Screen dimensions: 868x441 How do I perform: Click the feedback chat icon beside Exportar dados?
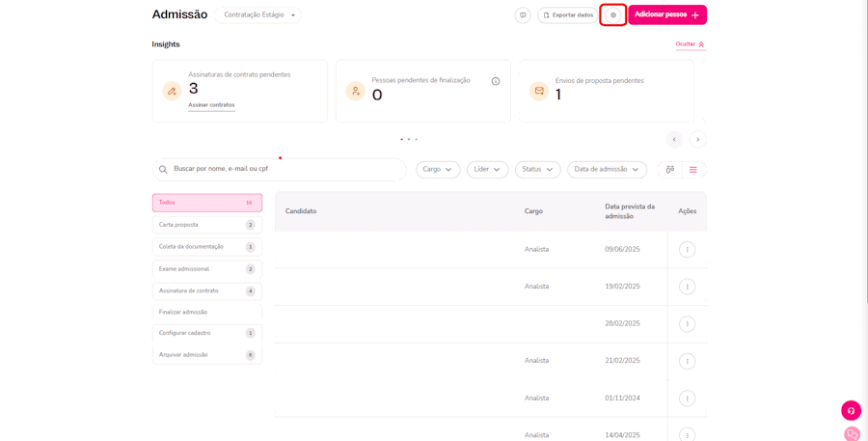click(523, 15)
